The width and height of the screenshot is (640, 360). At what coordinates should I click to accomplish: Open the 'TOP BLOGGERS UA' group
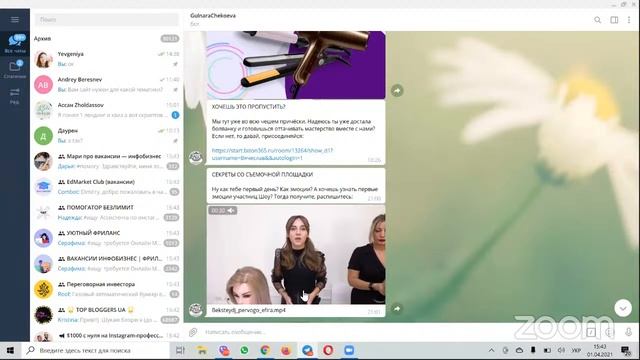107,315
